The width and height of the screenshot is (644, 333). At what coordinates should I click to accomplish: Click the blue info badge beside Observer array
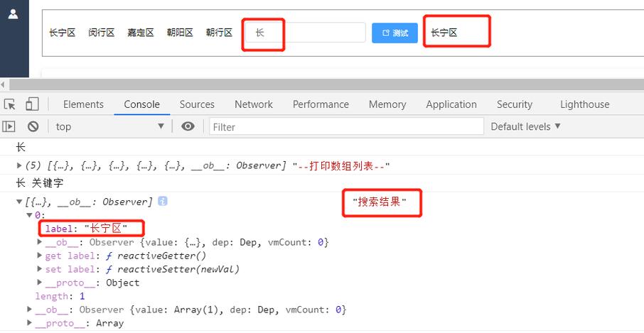[163, 202]
